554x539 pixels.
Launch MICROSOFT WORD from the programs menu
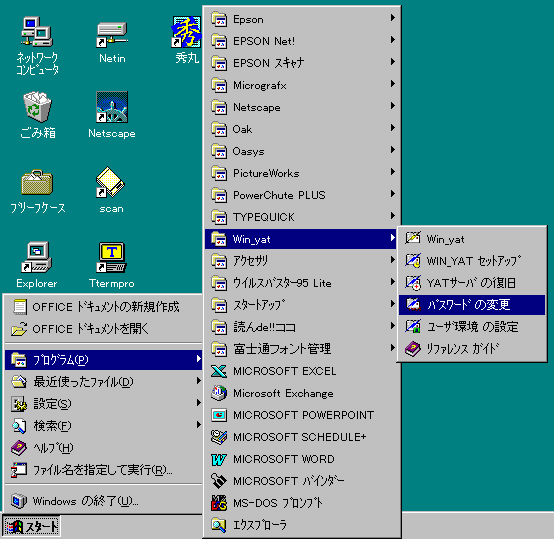click(303, 459)
